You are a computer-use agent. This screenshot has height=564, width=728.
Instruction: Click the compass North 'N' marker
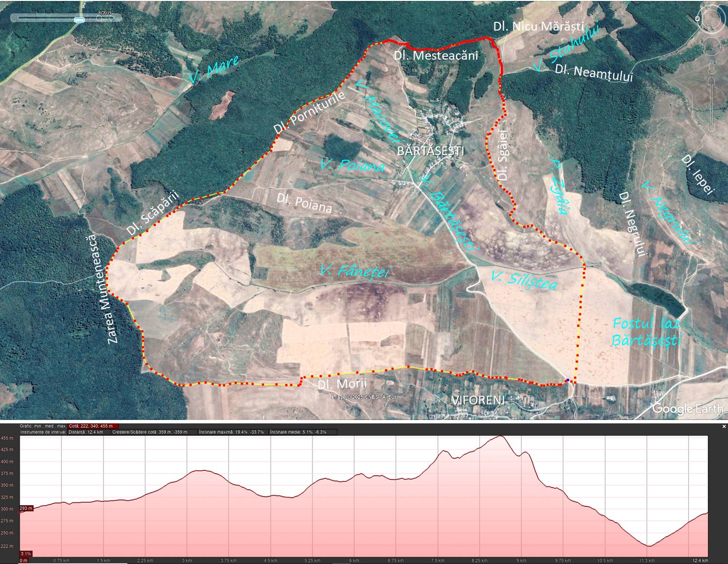point(697,18)
